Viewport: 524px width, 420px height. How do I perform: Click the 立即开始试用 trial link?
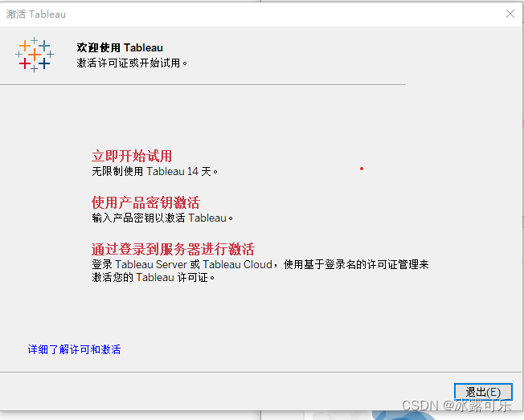[132, 156]
